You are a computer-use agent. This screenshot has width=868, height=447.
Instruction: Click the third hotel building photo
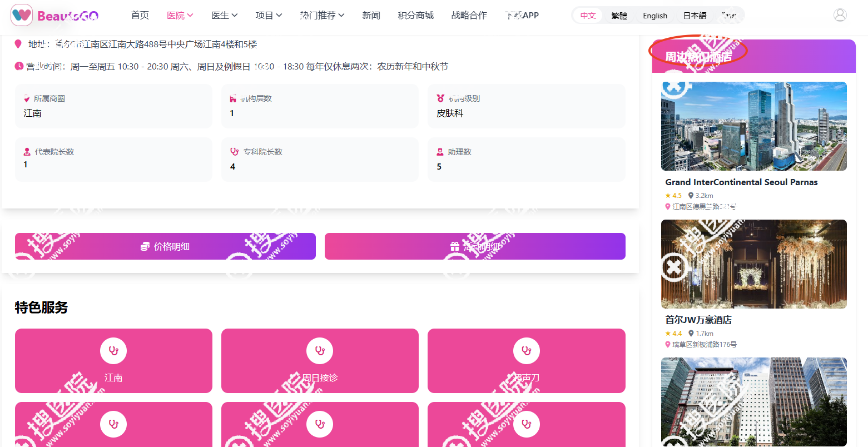(x=754, y=402)
